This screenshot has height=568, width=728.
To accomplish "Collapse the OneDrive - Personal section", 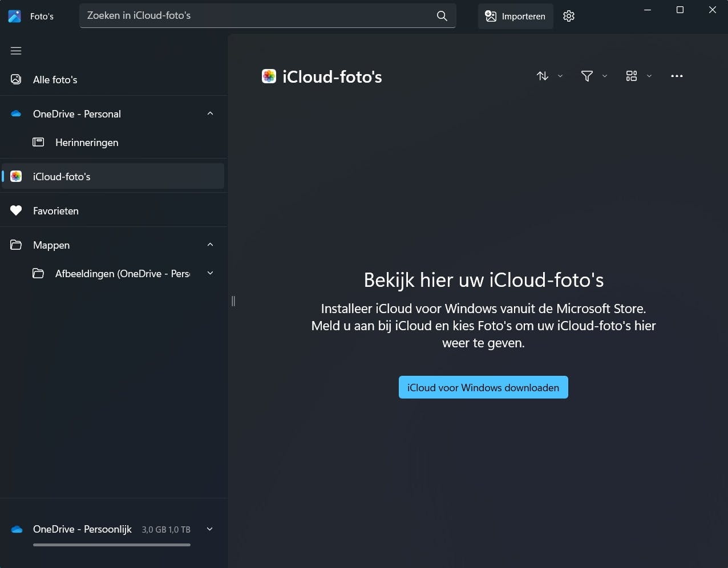I will coord(210,113).
